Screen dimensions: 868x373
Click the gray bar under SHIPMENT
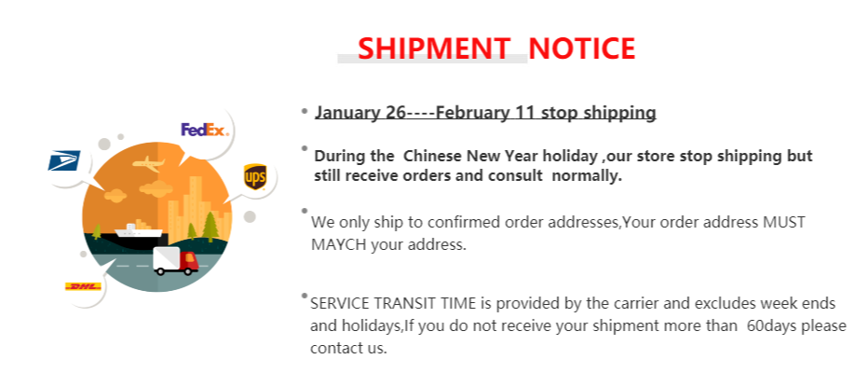[x=432, y=58]
